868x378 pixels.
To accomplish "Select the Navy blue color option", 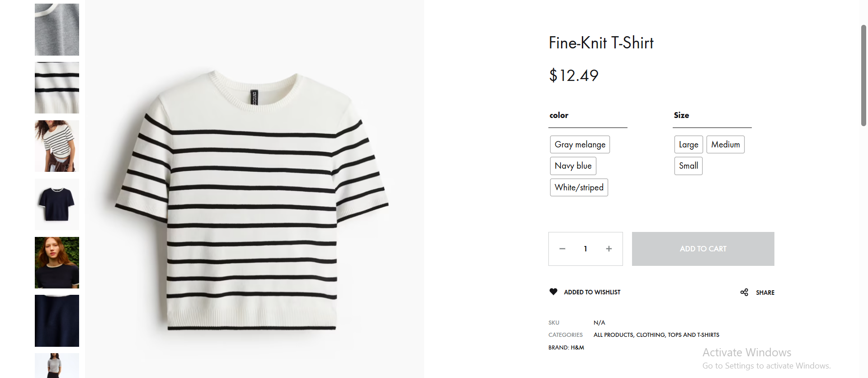I will tap(573, 166).
